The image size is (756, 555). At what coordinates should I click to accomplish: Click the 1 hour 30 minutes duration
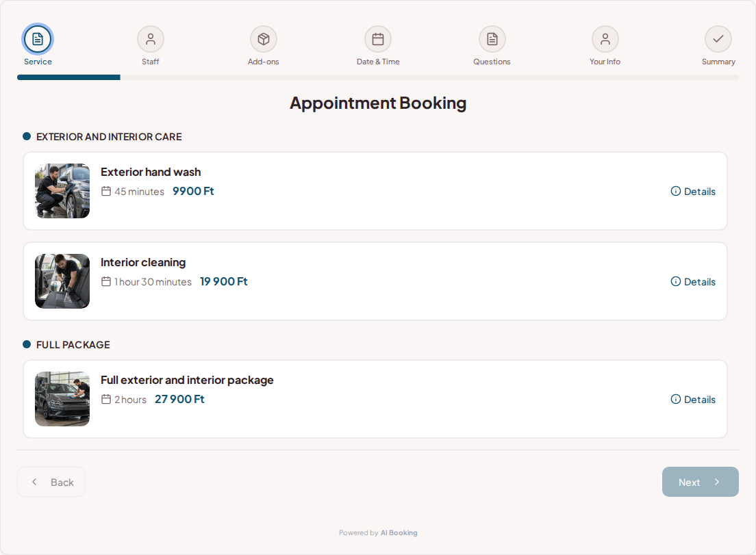[x=153, y=282]
